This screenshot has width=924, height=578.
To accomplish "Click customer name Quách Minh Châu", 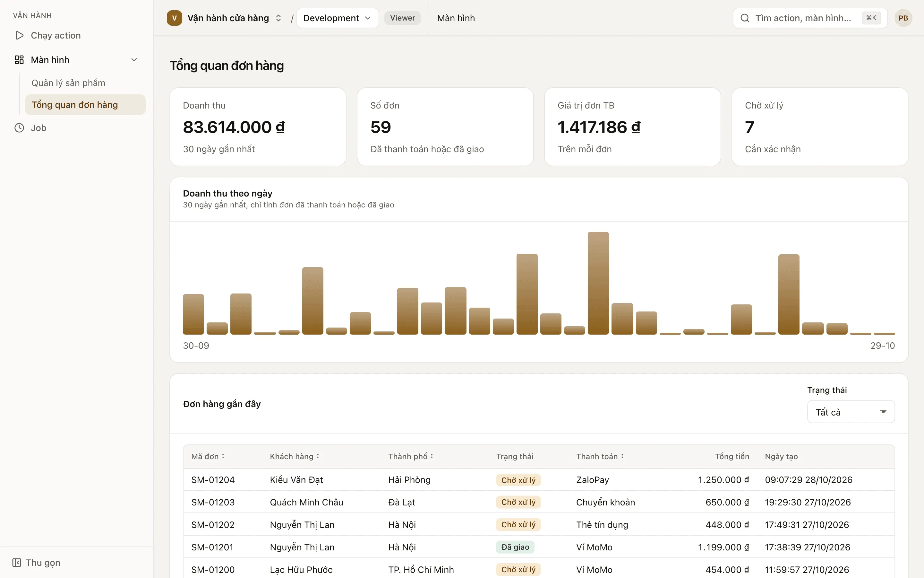I will [306, 502].
